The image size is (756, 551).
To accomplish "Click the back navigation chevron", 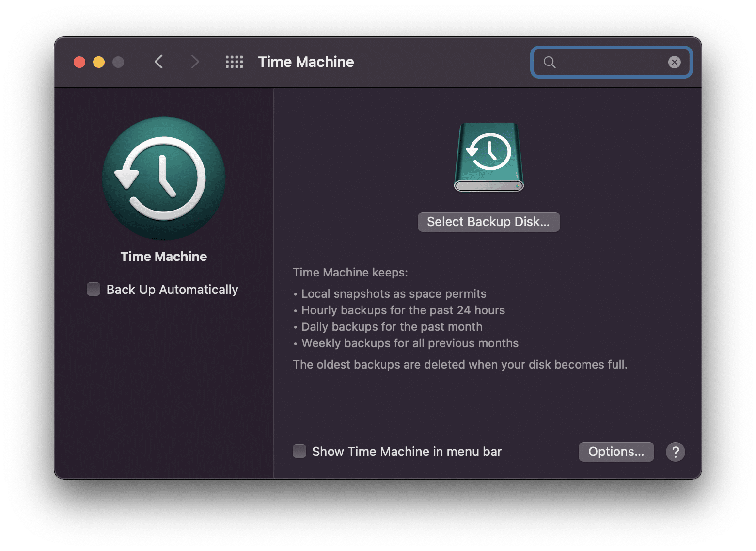I will point(158,62).
